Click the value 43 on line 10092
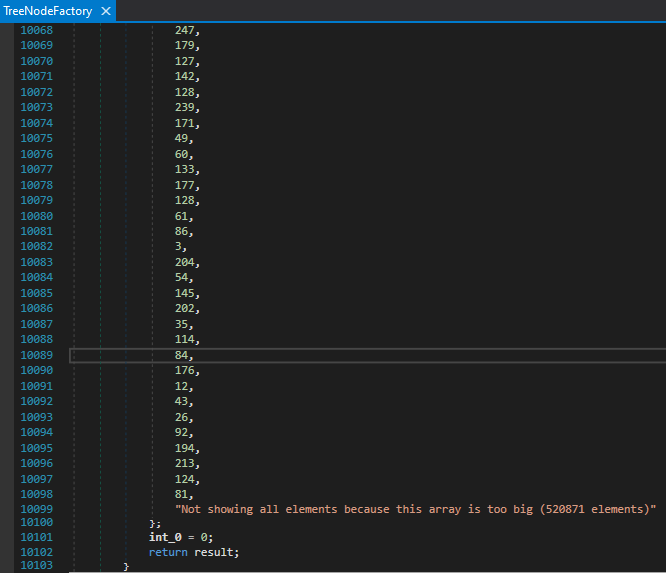 (181, 401)
